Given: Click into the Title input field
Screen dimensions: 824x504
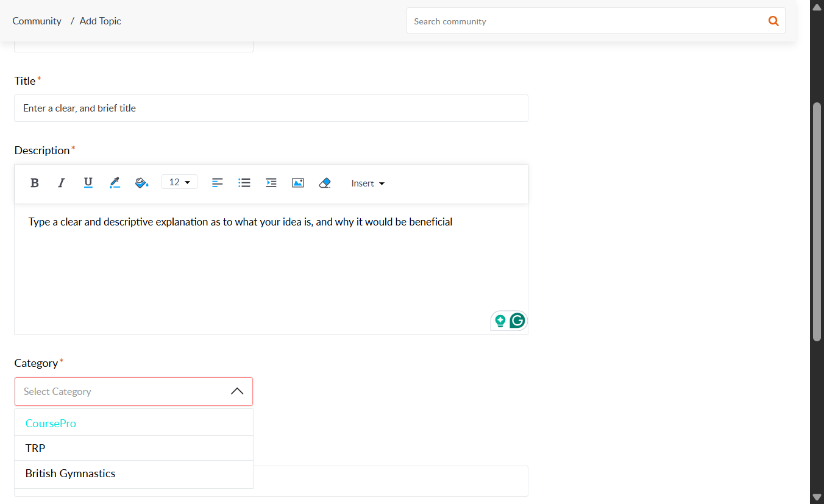Looking at the screenshot, I should [x=271, y=108].
